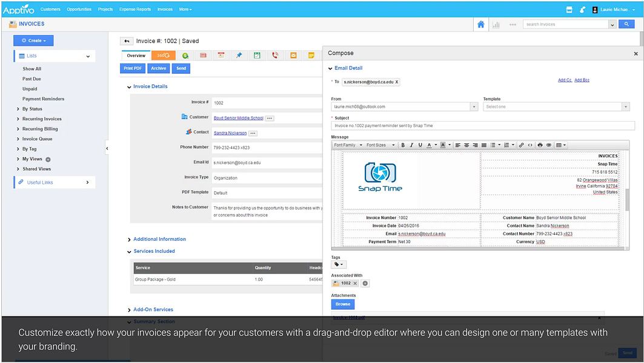Expand the Additional Information section

(x=129, y=240)
